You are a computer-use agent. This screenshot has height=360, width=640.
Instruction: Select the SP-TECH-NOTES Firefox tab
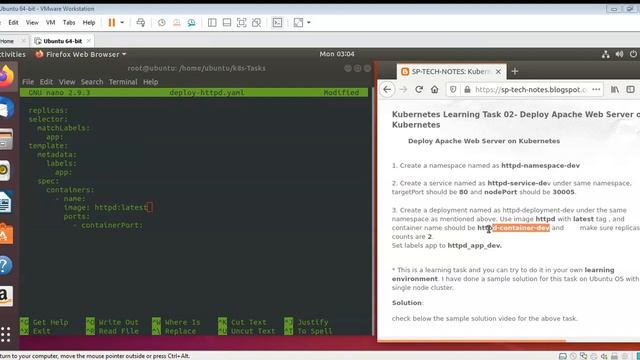point(451,71)
